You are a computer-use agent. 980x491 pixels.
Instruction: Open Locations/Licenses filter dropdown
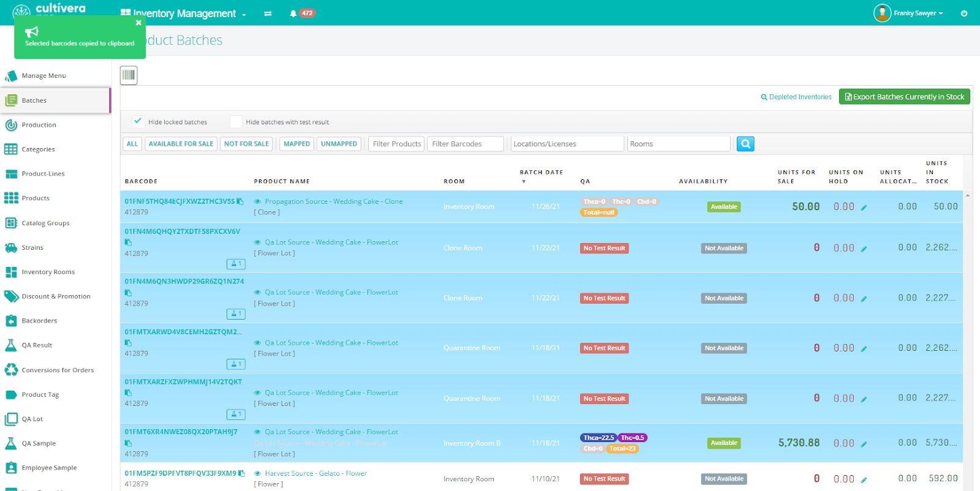click(567, 144)
